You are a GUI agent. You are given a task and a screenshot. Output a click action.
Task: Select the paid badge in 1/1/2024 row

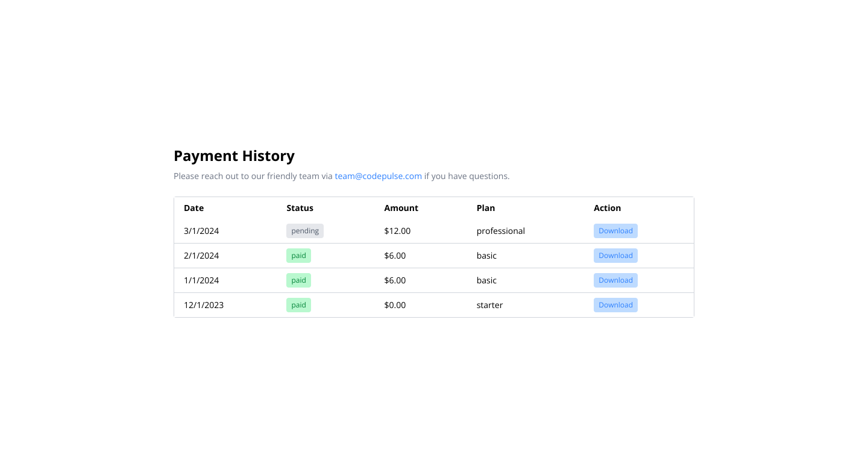[x=298, y=280]
